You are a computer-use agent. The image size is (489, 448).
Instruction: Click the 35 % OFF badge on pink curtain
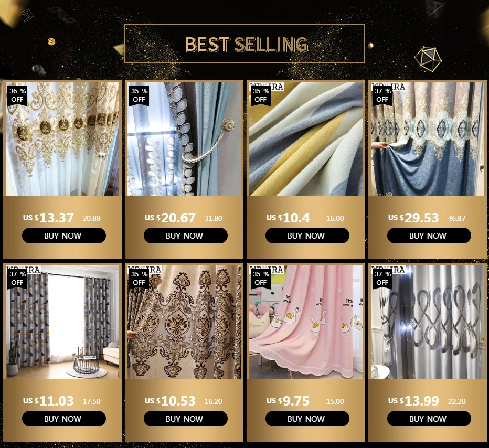[x=261, y=279]
